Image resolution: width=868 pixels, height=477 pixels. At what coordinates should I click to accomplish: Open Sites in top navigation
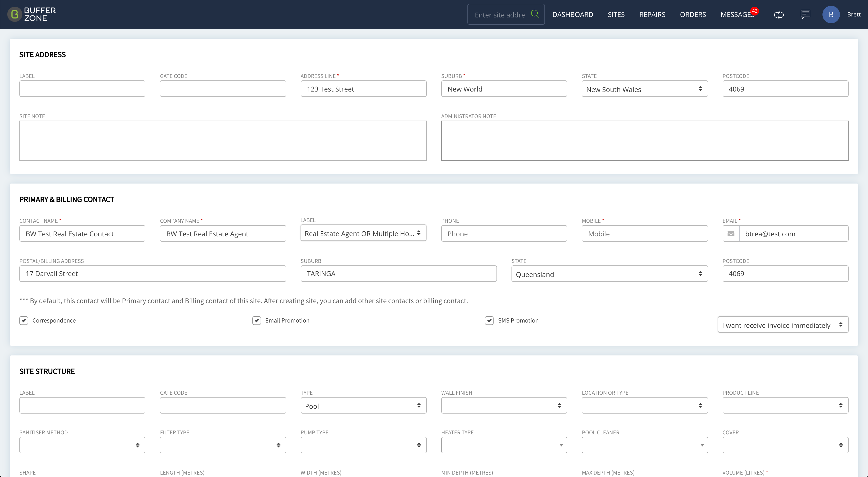[616, 15]
